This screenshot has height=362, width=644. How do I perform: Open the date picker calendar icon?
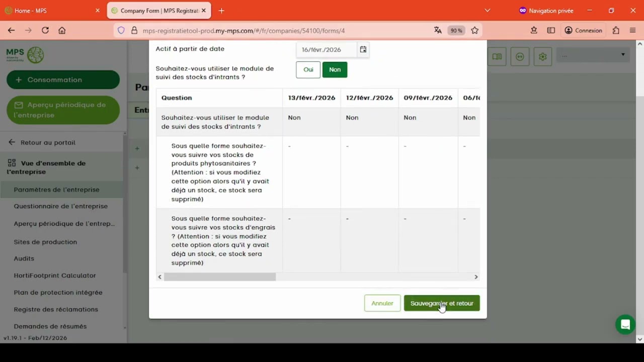[363, 49]
